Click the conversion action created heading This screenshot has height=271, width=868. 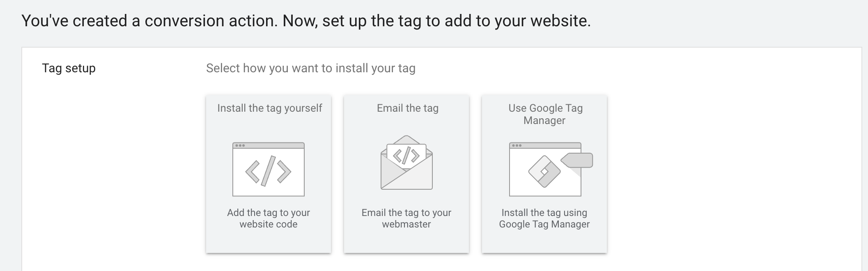(306, 21)
